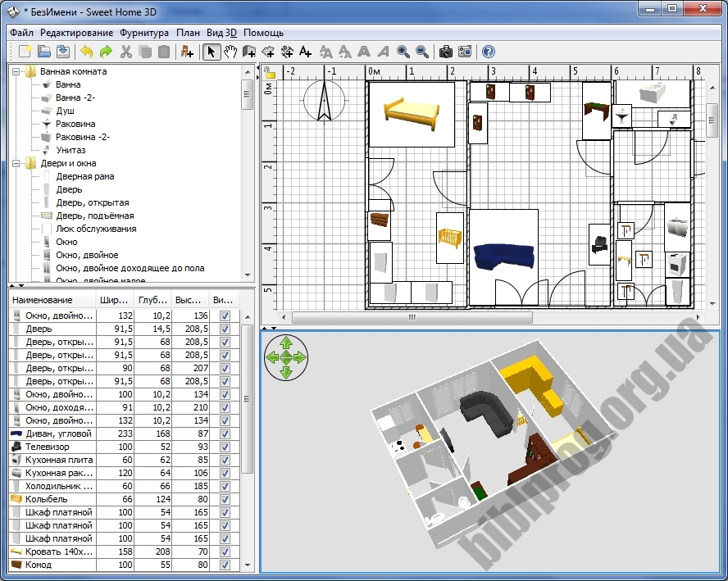Open the Помощь menu
This screenshot has height=581, width=728.
(x=264, y=33)
